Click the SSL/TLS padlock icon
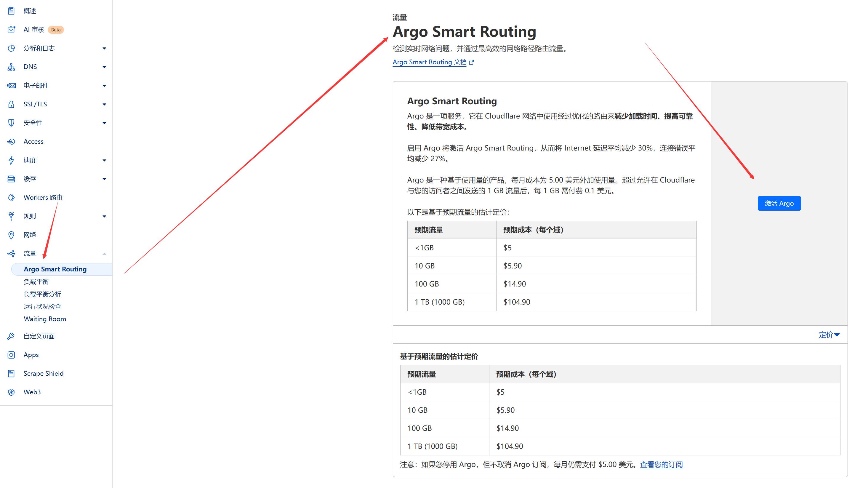This screenshot has height=488, width=868. click(x=11, y=104)
